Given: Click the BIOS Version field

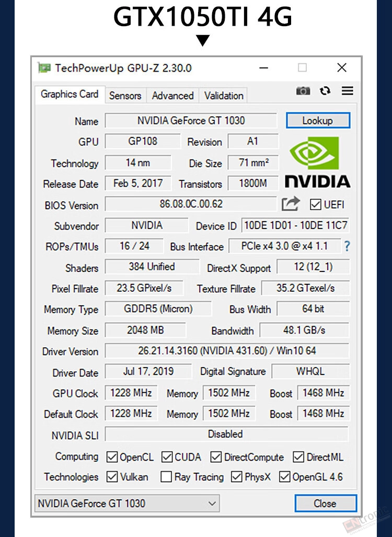Looking at the screenshot, I should (191, 204).
